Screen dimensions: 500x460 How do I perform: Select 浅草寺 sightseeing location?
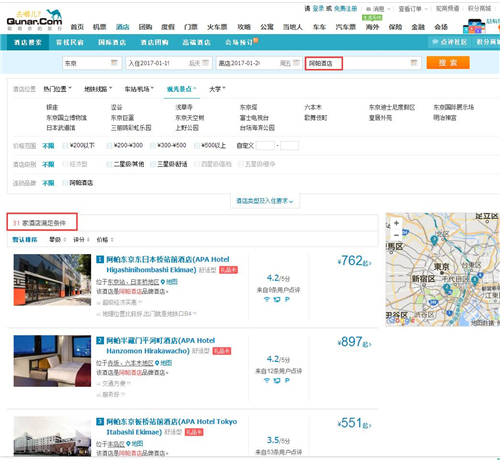pos(184,107)
